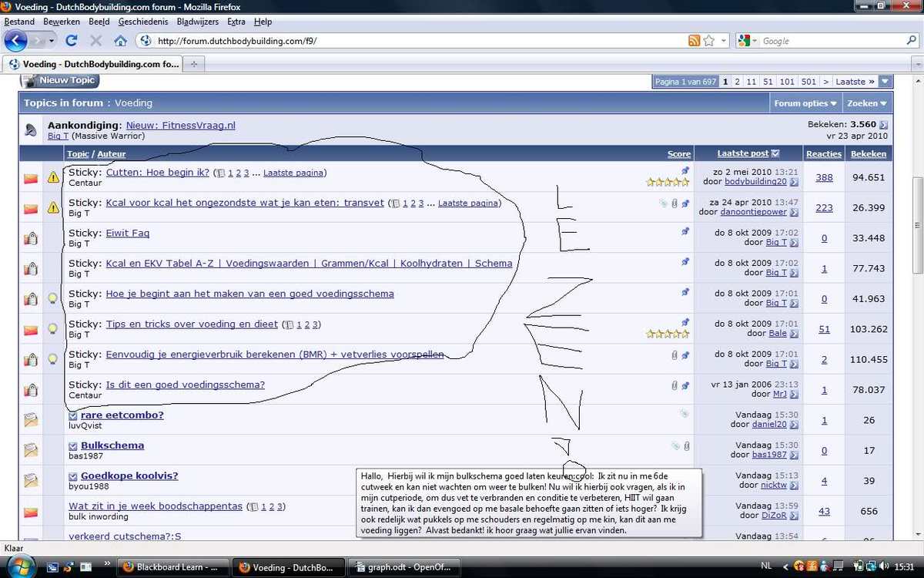Expand the Forum opties dropdown
924x578 pixels.
click(x=805, y=102)
